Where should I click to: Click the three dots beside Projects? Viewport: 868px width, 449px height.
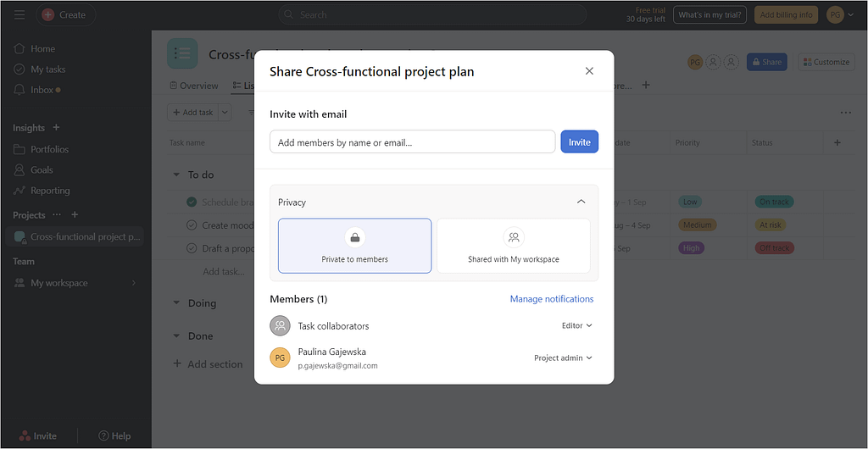click(57, 214)
